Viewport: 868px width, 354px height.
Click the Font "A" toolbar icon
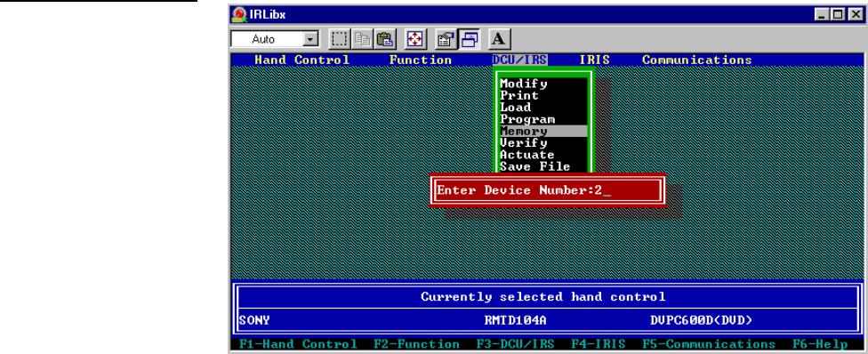tap(499, 39)
